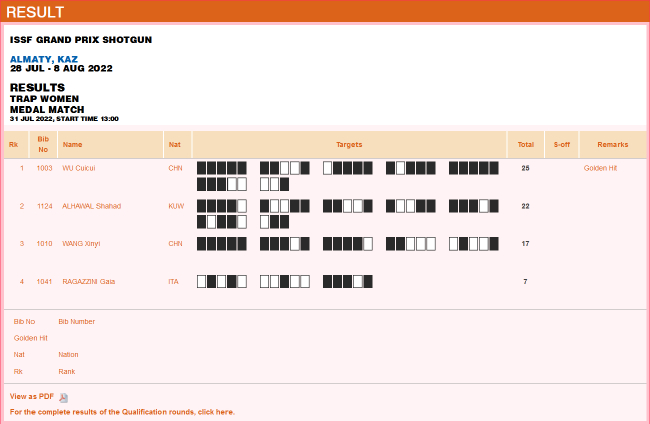Select athlete name WANG Xinyi

point(81,244)
